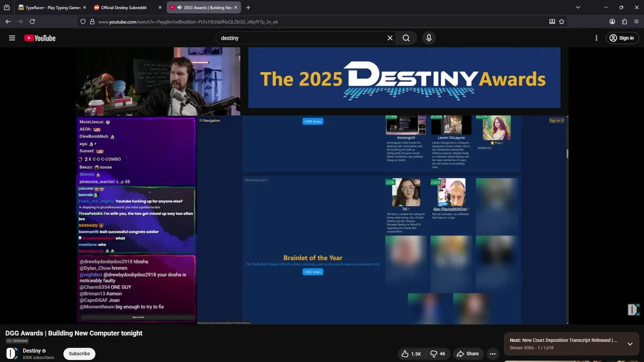The image size is (644, 362).
Task: Bookmark this page with star icon
Action: [x=561, y=22]
